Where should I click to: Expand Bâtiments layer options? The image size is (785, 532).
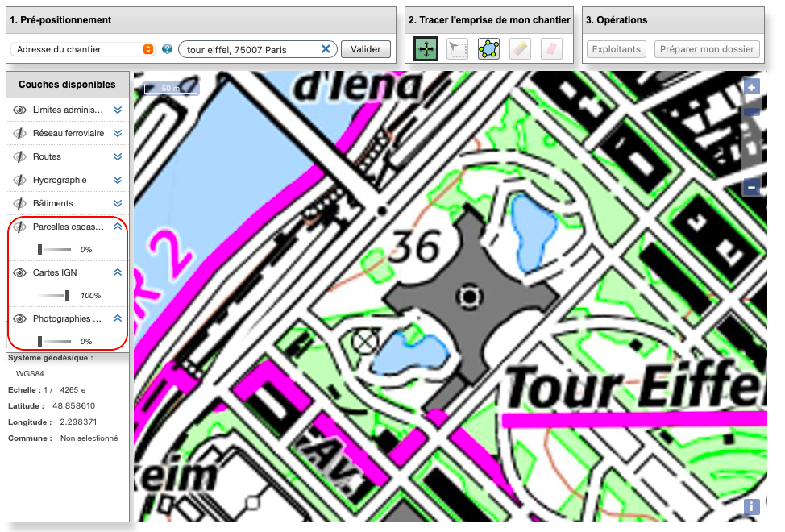pyautogui.click(x=118, y=203)
